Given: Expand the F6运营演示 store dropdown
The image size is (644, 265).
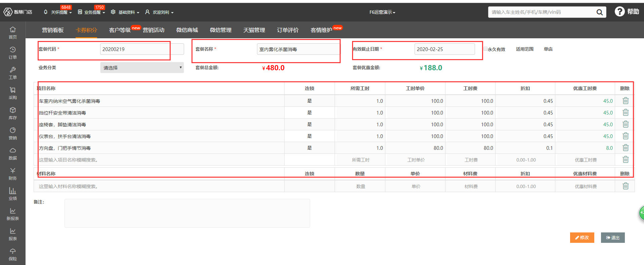Looking at the screenshot, I should [382, 12].
